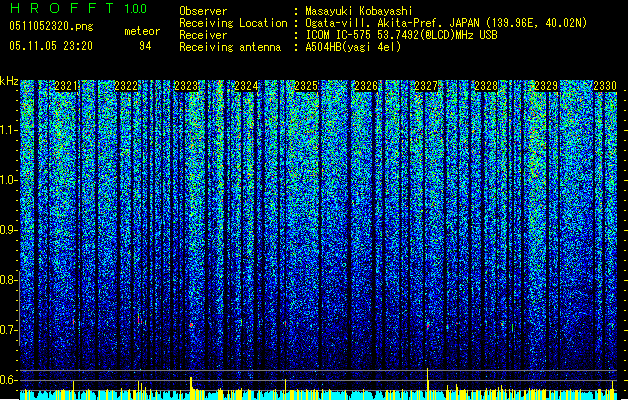Click the 0.9 kHz axis label
629x400 pixels.
click(x=9, y=230)
